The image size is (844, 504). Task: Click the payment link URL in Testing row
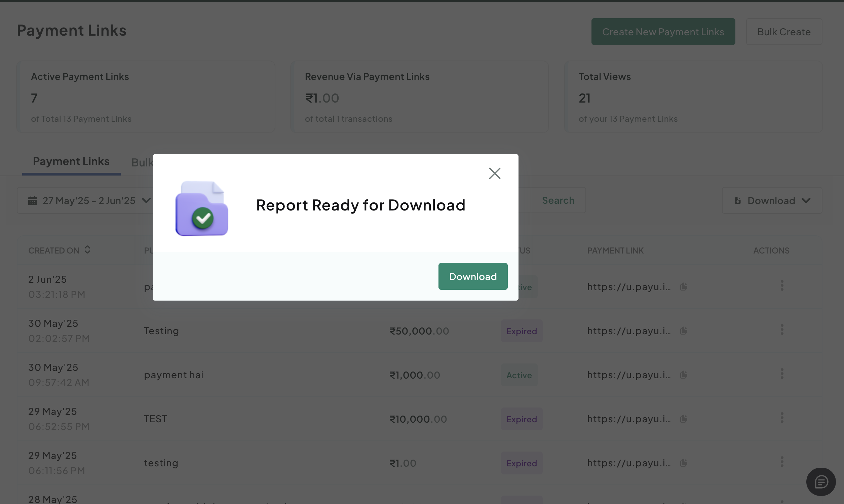point(629,331)
